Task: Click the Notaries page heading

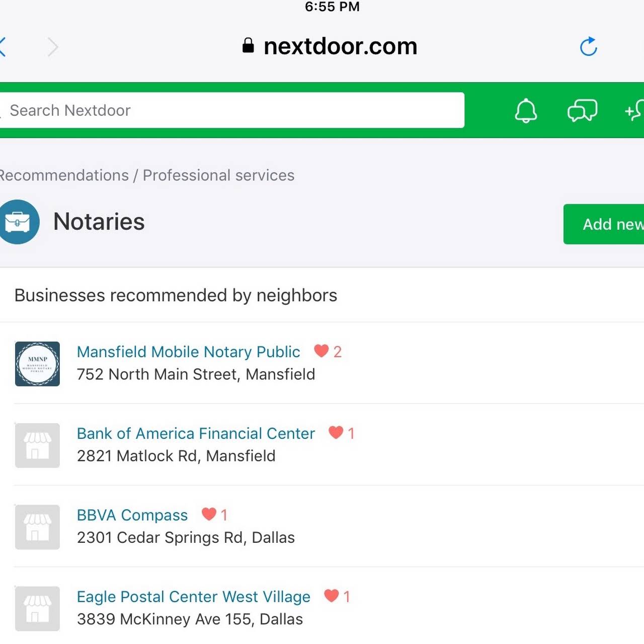Action: coord(99,222)
